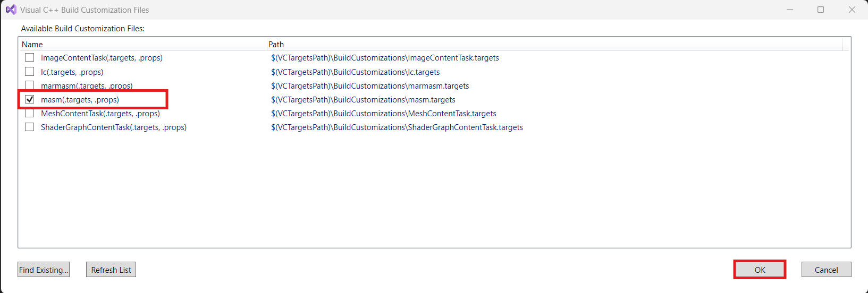Viewport: 868px width, 293px height.
Task: Select the masm(.targets, .props) name text
Action: tap(80, 100)
